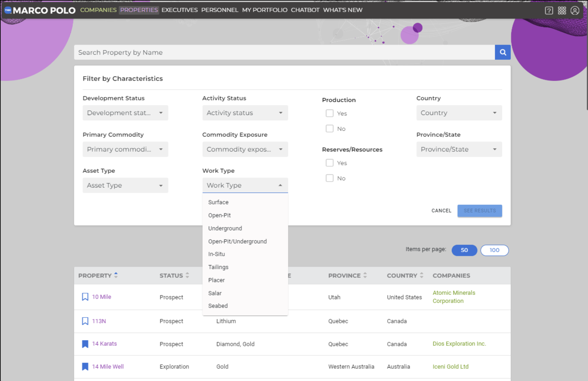Select Placer work type option

(245, 280)
